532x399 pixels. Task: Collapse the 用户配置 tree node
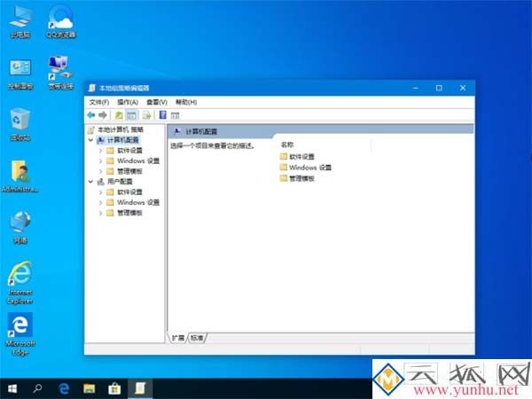(x=90, y=182)
